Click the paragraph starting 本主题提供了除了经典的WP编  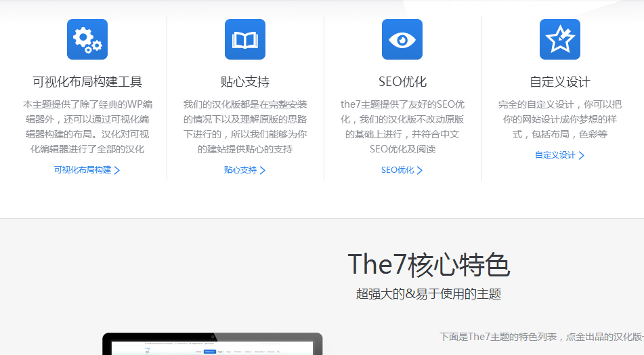click(x=87, y=127)
